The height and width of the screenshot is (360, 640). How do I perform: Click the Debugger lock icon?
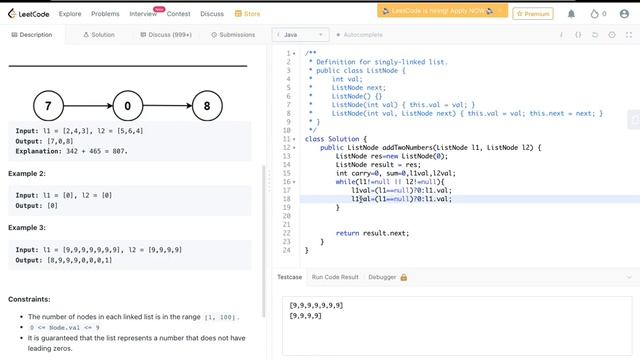[x=404, y=277]
